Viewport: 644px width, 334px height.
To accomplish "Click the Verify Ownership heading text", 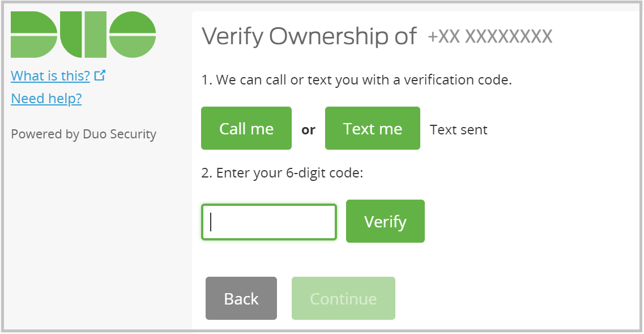I will tap(309, 36).
